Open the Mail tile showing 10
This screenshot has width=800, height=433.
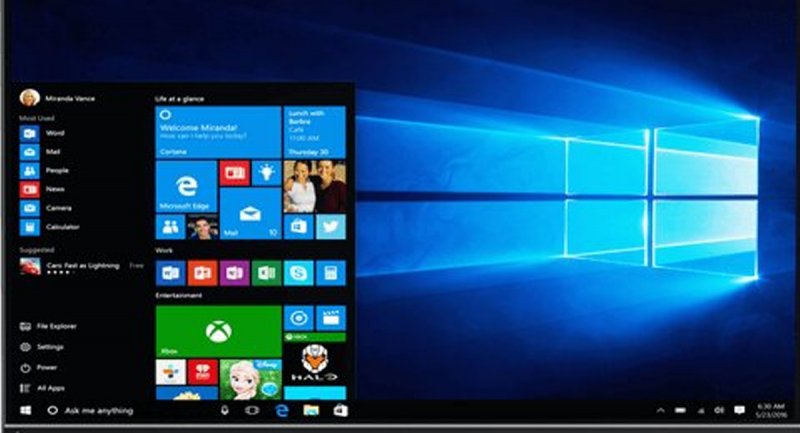[x=251, y=213]
